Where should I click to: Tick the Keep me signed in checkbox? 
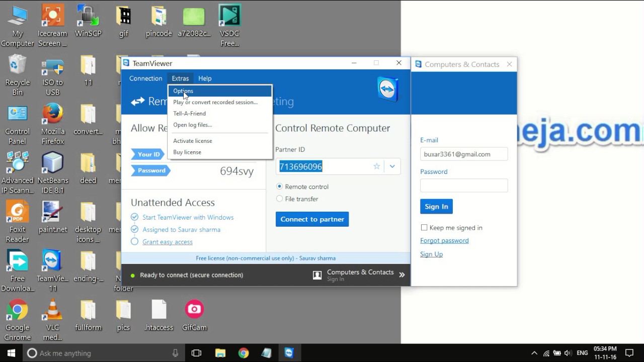tap(424, 228)
